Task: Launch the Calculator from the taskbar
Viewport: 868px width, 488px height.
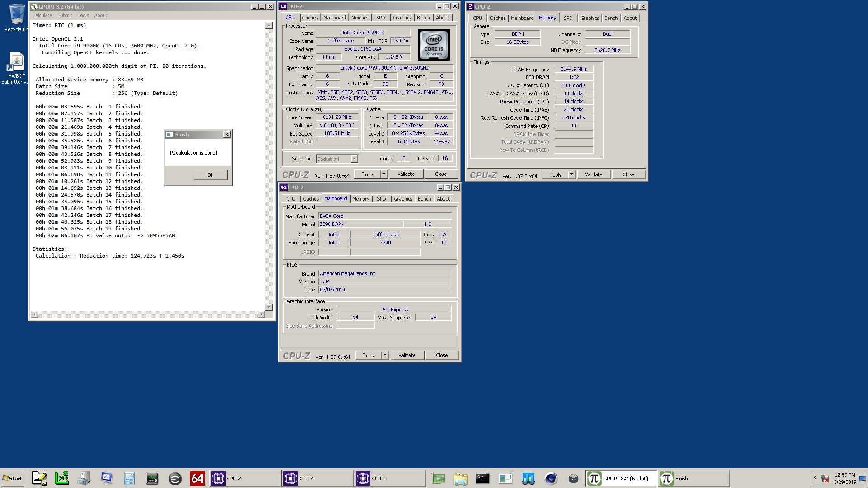Action: coord(129,479)
